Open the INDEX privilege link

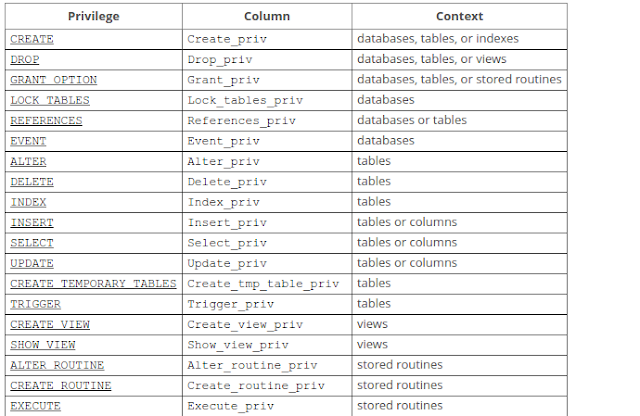(28, 202)
